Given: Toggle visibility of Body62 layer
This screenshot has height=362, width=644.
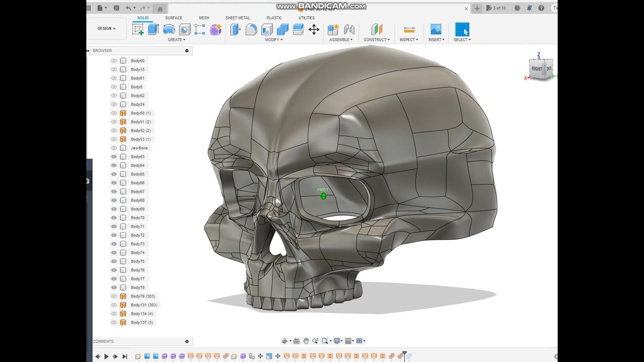Looking at the screenshot, I should tap(114, 96).
